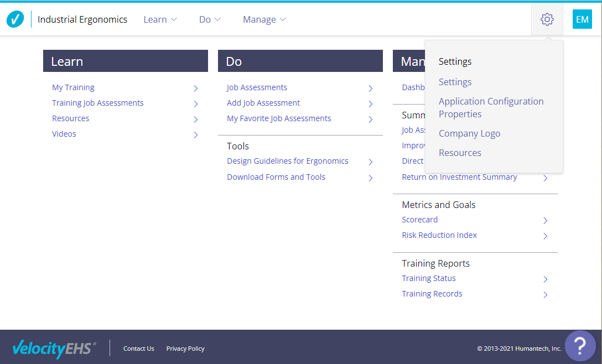The width and height of the screenshot is (602, 364).
Task: Click the arrow beside Job Assessments
Action: coord(371,88)
